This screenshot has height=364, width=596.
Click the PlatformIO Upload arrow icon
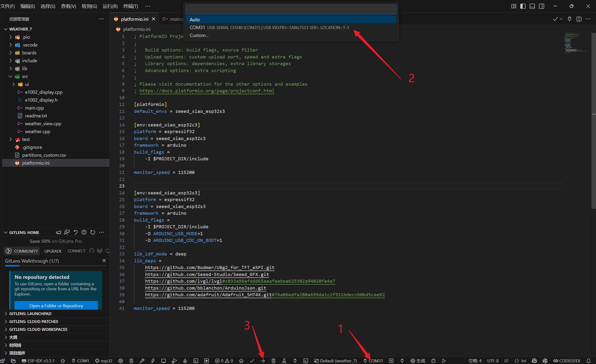click(263, 361)
